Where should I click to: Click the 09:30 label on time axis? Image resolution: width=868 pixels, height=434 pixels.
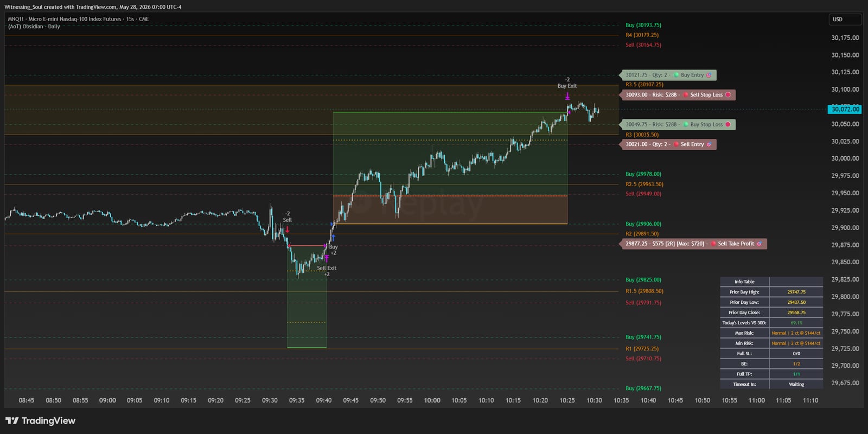click(x=270, y=400)
